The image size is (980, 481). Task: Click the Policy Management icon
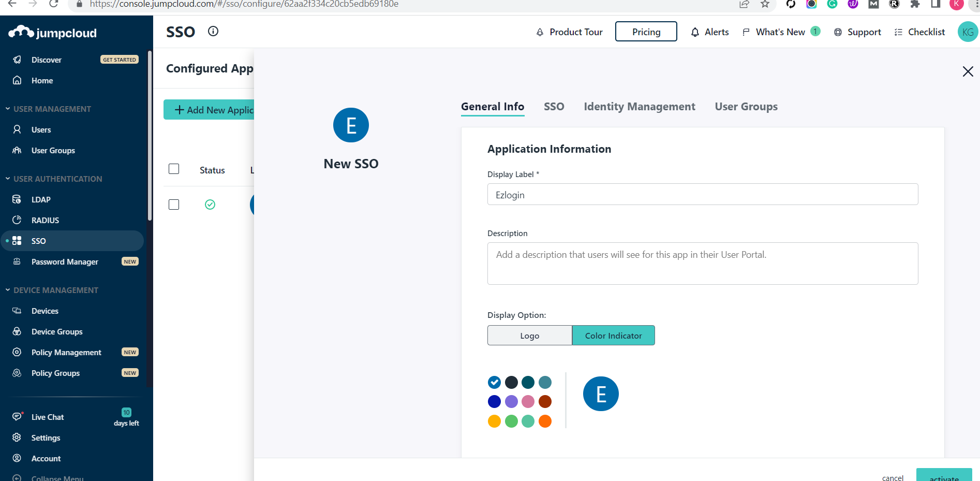(x=17, y=352)
